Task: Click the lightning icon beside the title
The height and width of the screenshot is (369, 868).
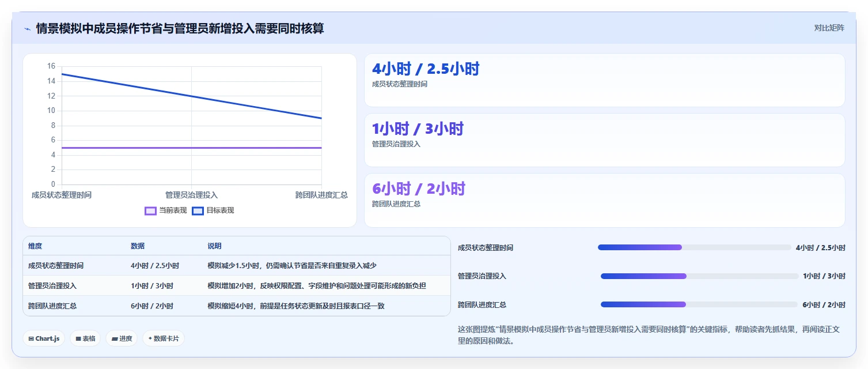Action: [27, 29]
